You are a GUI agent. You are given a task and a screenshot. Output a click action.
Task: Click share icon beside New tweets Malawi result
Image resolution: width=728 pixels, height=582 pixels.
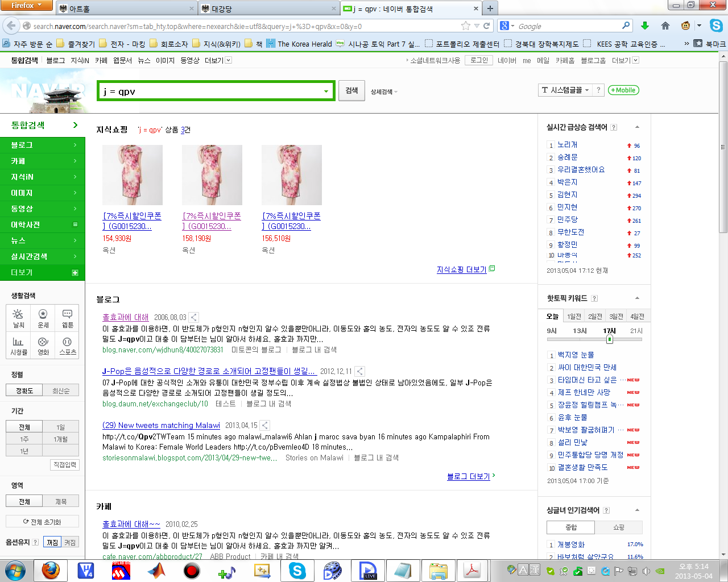[265, 425]
